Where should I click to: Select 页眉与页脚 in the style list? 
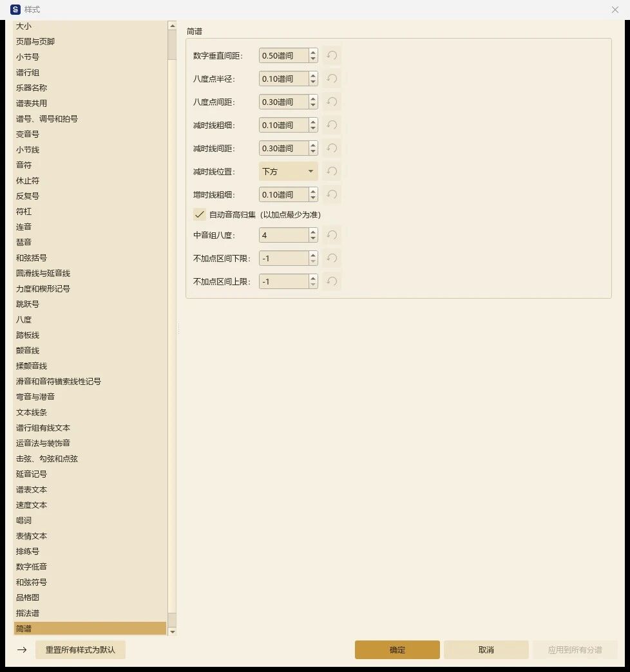click(x=90, y=42)
